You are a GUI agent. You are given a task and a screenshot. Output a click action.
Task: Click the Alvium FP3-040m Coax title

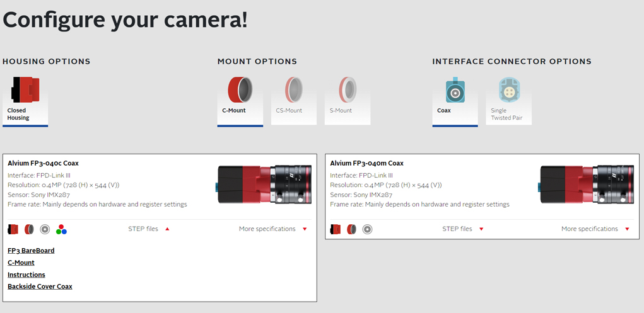coord(366,163)
